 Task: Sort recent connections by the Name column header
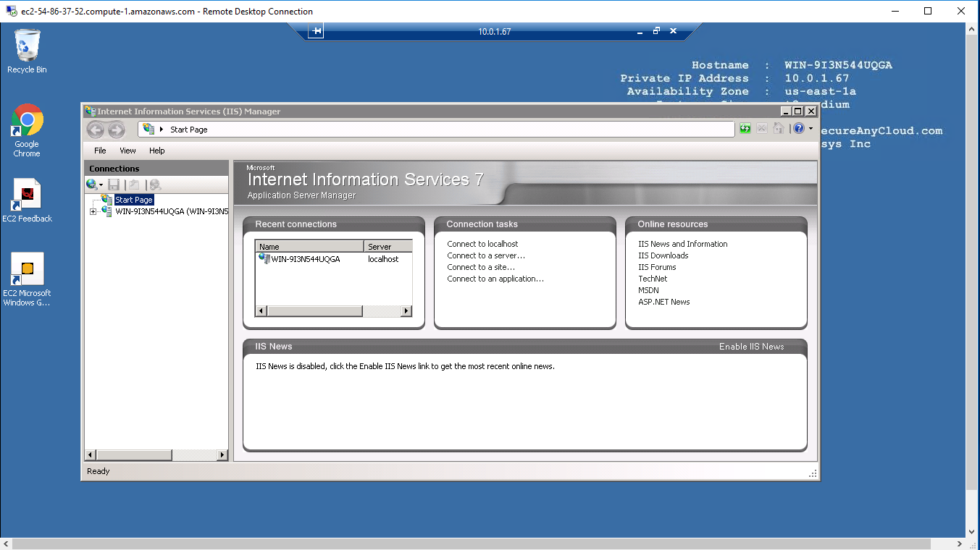pos(309,247)
